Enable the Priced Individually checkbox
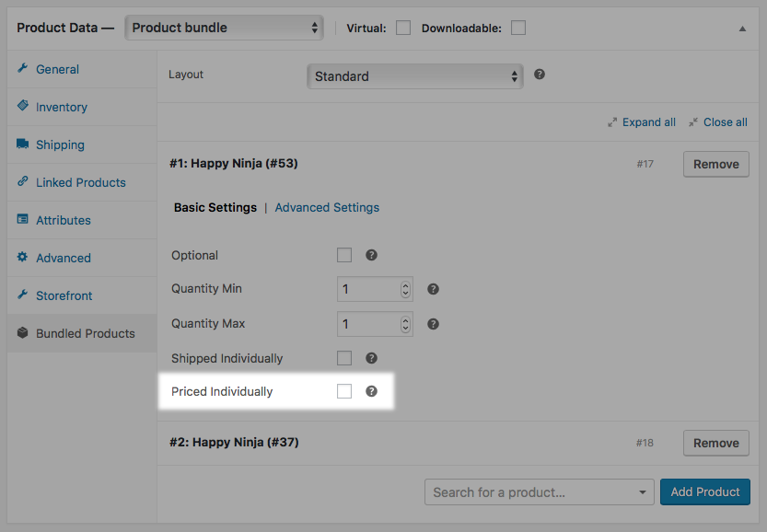This screenshot has height=532, width=767. (x=344, y=391)
